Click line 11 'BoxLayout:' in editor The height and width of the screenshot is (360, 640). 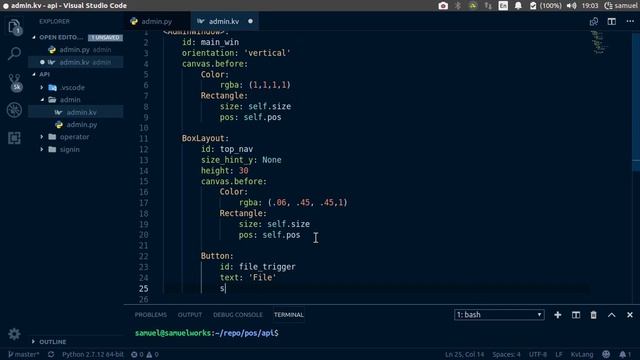click(205, 138)
